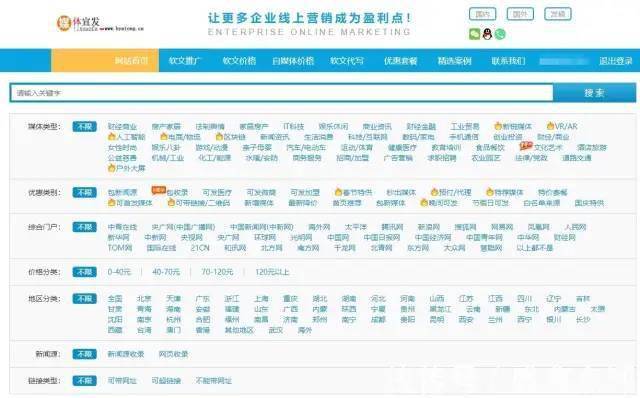This screenshot has height=398, width=640.
Task: Select 北京 region filter
Action: point(144,299)
